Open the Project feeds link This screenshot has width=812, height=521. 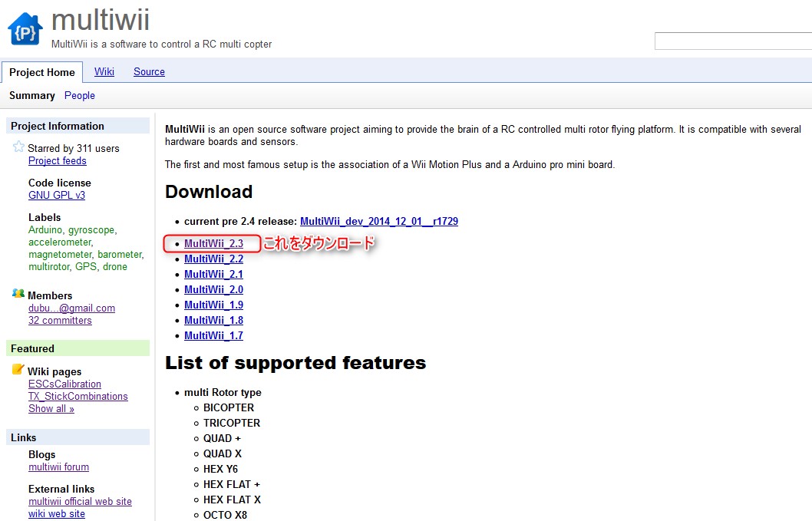[x=58, y=160]
